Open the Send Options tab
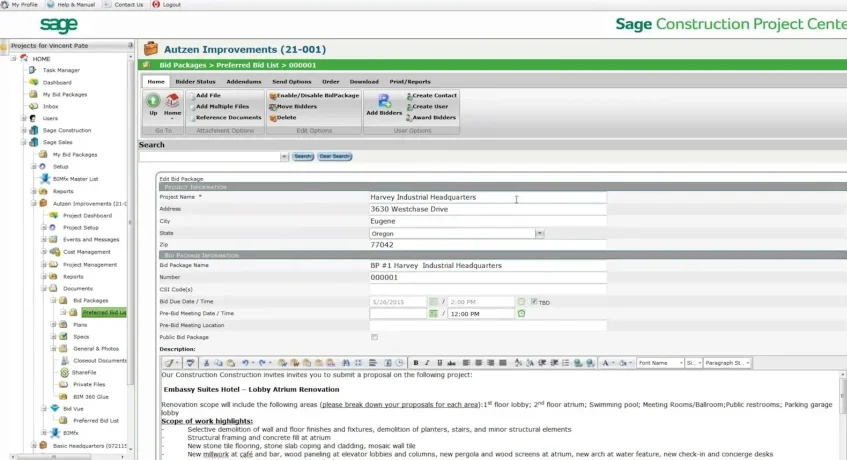This screenshot has height=460, width=847. (292, 82)
